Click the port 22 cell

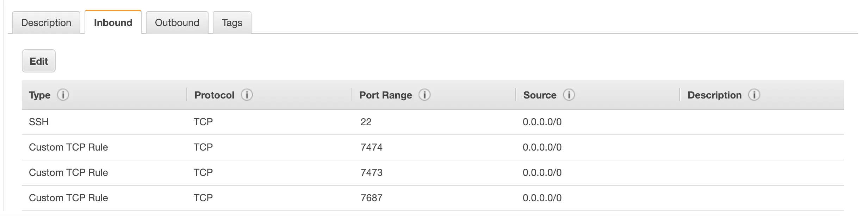click(366, 122)
